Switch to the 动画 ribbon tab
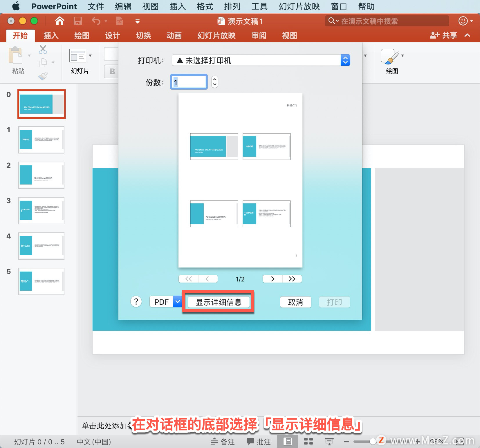This screenshot has width=480, height=448. (174, 36)
